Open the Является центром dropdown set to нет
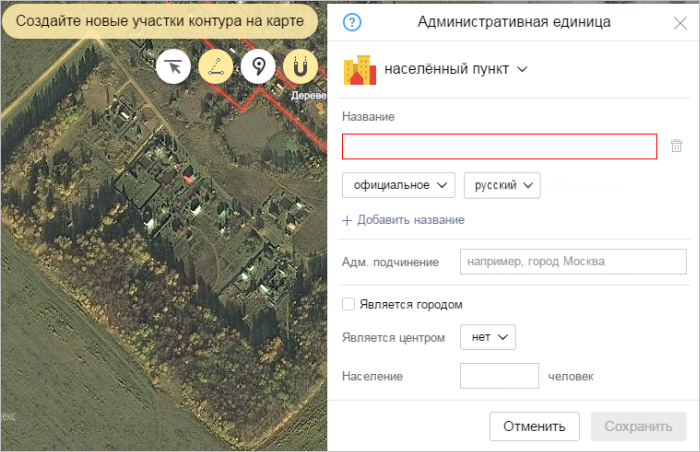Screen dimensions: 700x452 [487, 337]
